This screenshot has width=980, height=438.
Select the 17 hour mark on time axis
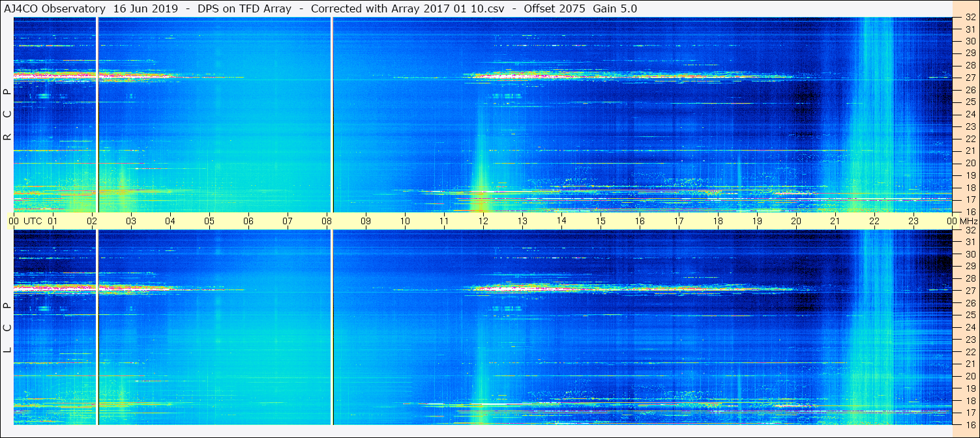679,221
